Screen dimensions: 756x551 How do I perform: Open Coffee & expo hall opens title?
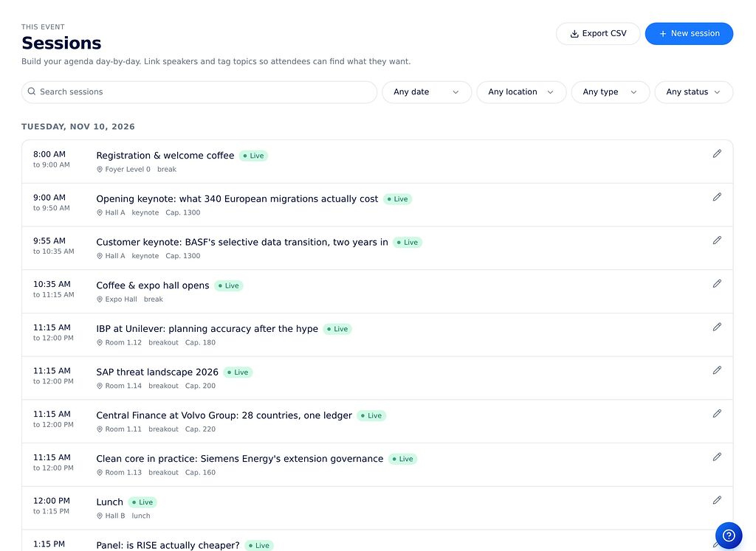pos(152,285)
